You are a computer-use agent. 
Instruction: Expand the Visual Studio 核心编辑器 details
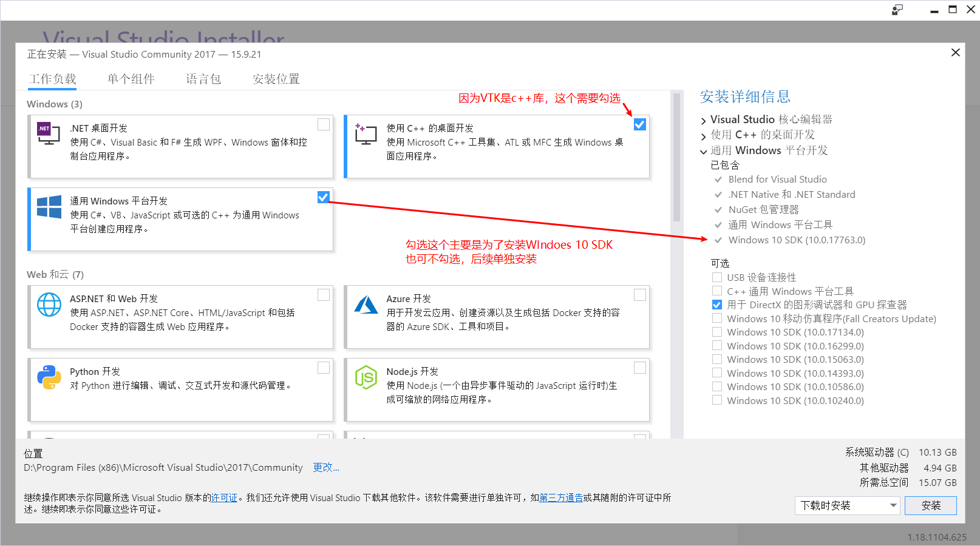(x=703, y=120)
